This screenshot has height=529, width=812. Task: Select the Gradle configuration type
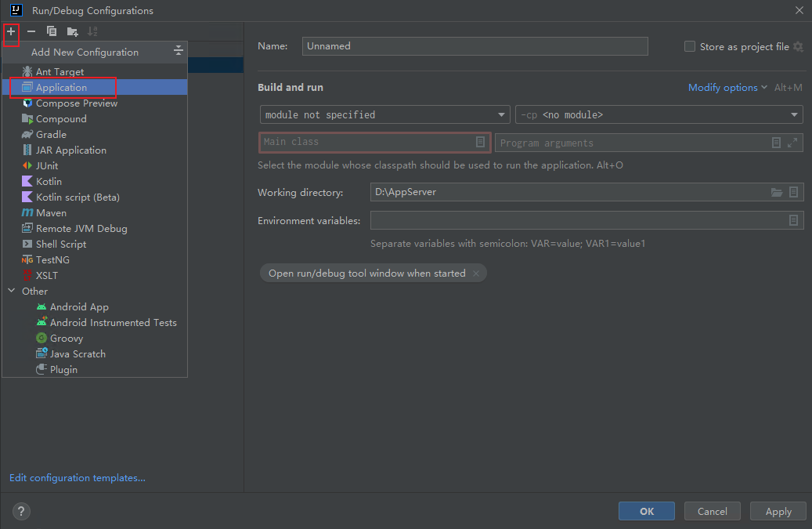[x=95, y=134]
